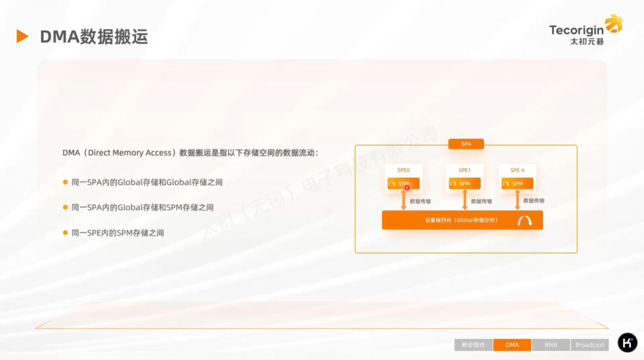The height and width of the screenshot is (360, 644).
Task: Click the round black K icon
Action: click(627, 342)
